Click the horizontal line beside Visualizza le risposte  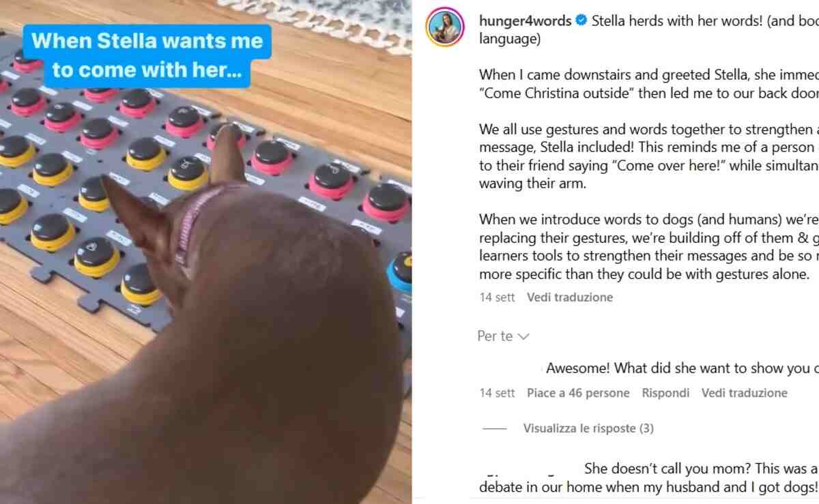tap(494, 428)
